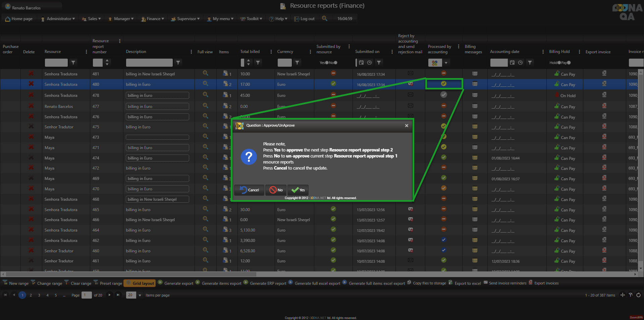Open full view for report 481
The image size is (644, 320).
coord(205,73)
